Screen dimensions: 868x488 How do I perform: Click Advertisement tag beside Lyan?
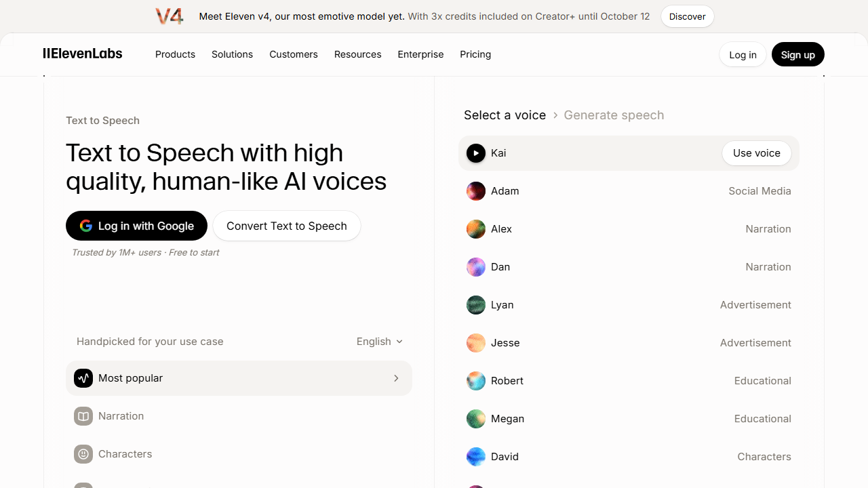[x=755, y=305]
